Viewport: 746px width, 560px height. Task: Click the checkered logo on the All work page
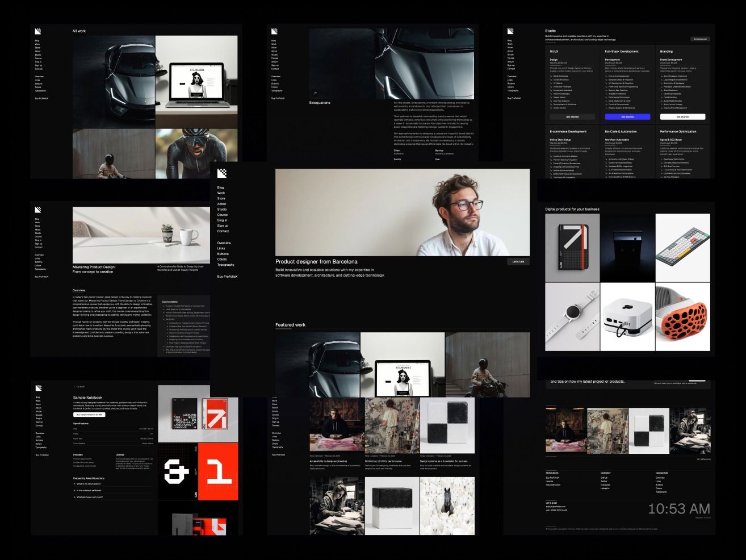(x=37, y=31)
